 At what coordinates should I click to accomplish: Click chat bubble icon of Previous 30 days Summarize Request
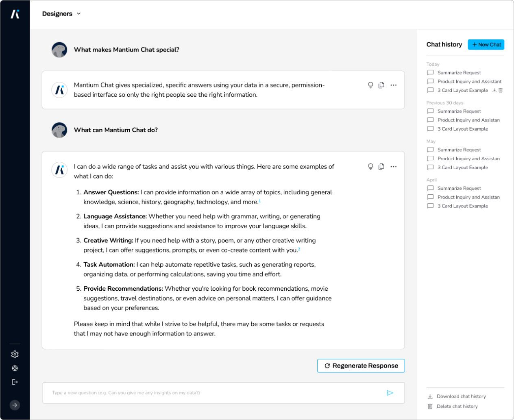430,111
